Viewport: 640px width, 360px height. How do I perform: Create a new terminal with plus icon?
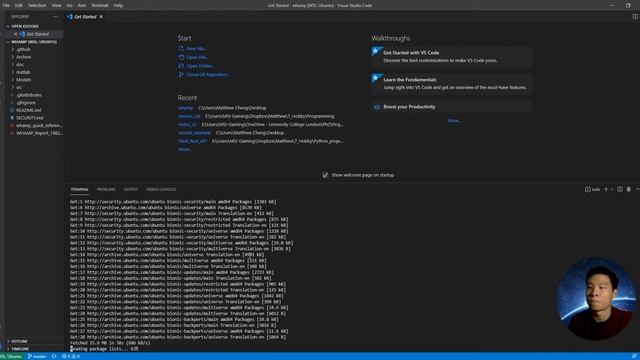click(606, 189)
